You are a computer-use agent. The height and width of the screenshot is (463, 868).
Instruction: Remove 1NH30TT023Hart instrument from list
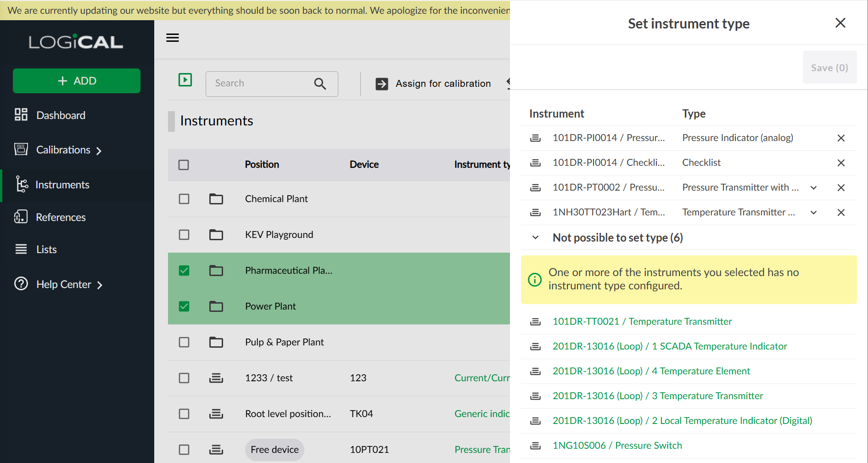(840, 213)
